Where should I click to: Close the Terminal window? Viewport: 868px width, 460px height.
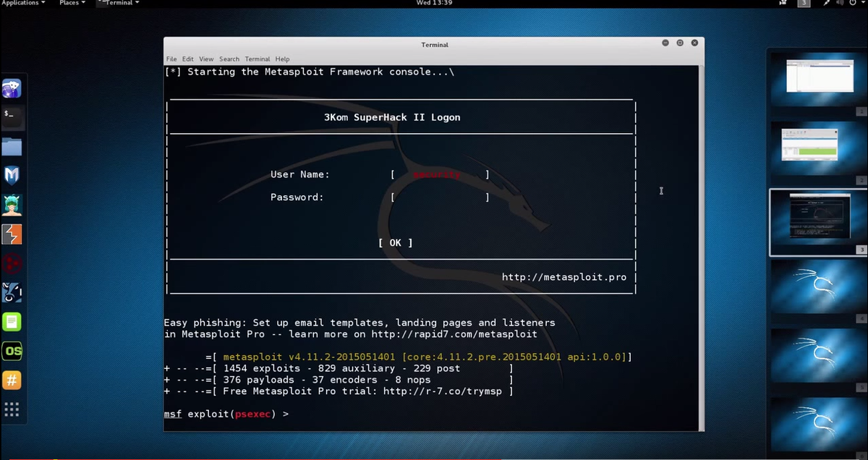point(694,43)
